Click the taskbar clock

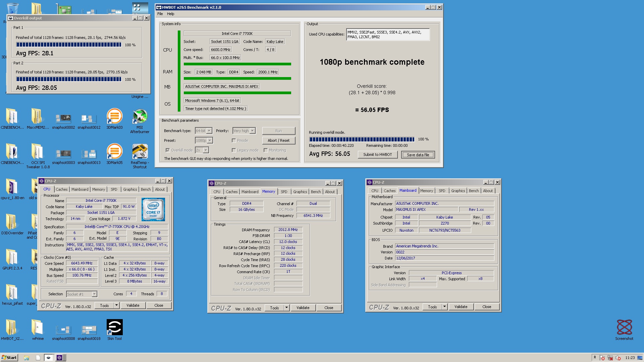pyautogui.click(x=630, y=358)
